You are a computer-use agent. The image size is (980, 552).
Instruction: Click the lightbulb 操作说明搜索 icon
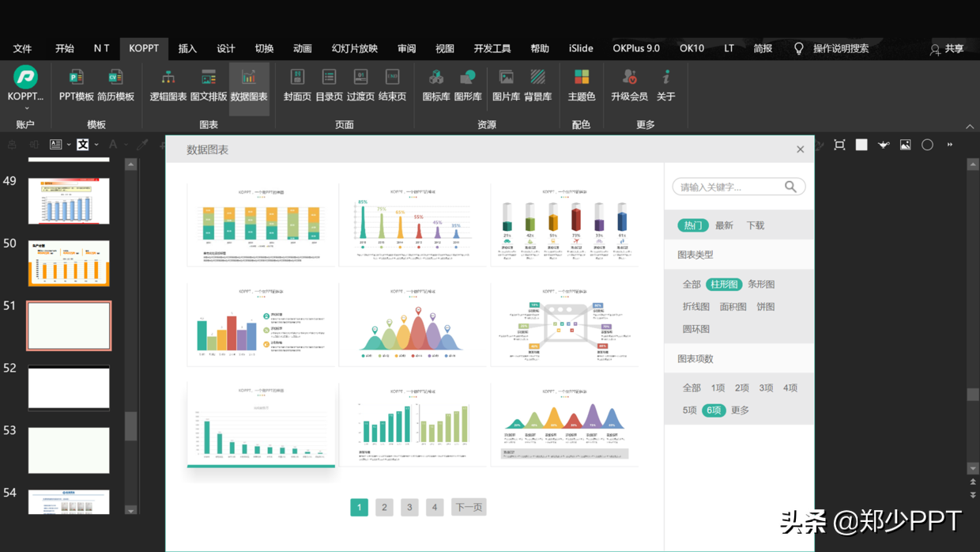[x=799, y=48]
